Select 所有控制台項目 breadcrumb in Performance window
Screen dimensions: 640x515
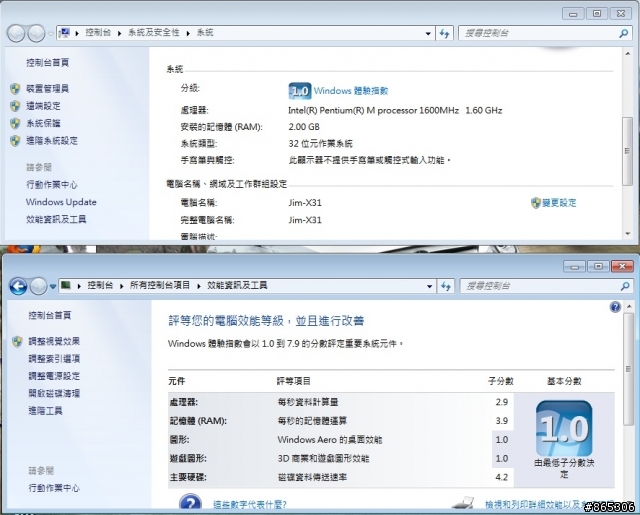point(160,285)
